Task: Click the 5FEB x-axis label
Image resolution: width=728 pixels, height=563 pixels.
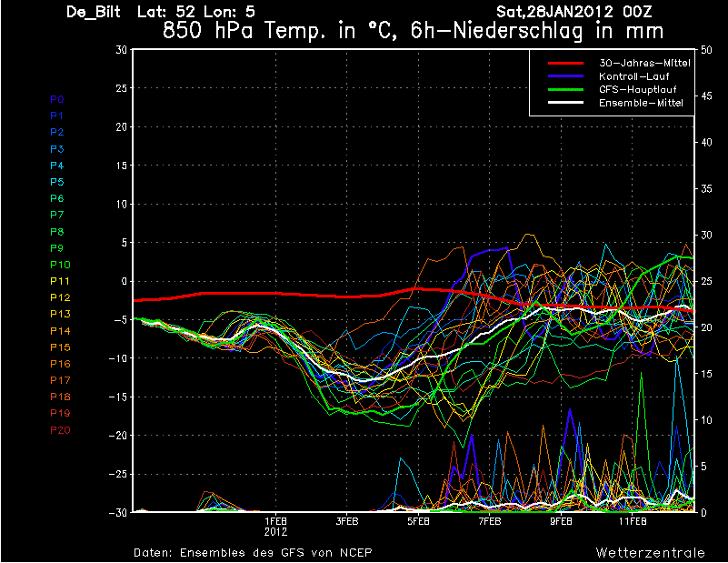Action: click(418, 522)
